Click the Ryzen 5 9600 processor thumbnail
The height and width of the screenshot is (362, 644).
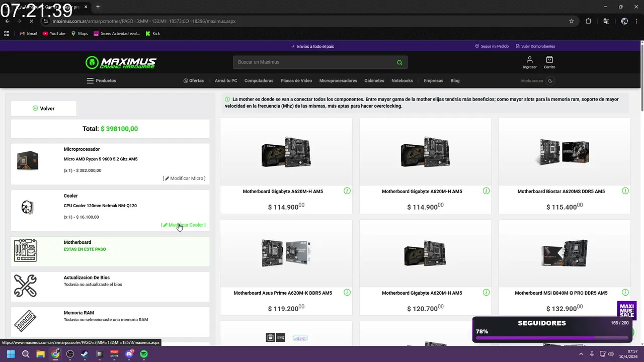[x=28, y=161]
